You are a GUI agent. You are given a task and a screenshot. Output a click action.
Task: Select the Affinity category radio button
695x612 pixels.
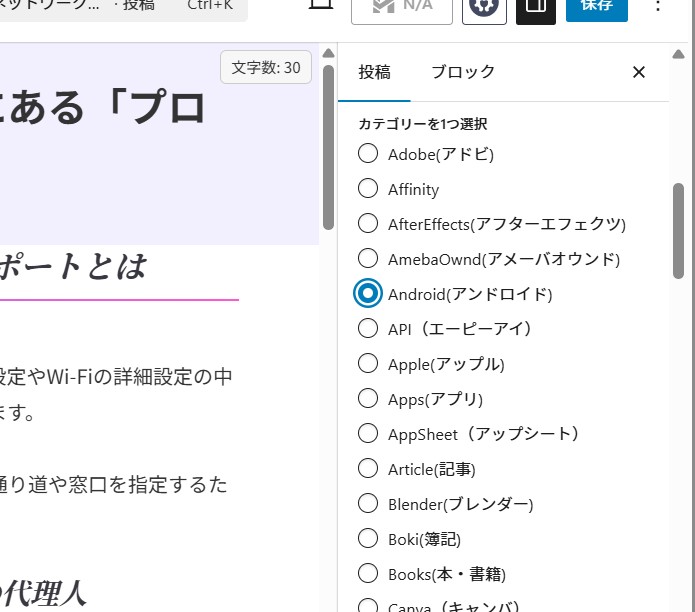(368, 189)
